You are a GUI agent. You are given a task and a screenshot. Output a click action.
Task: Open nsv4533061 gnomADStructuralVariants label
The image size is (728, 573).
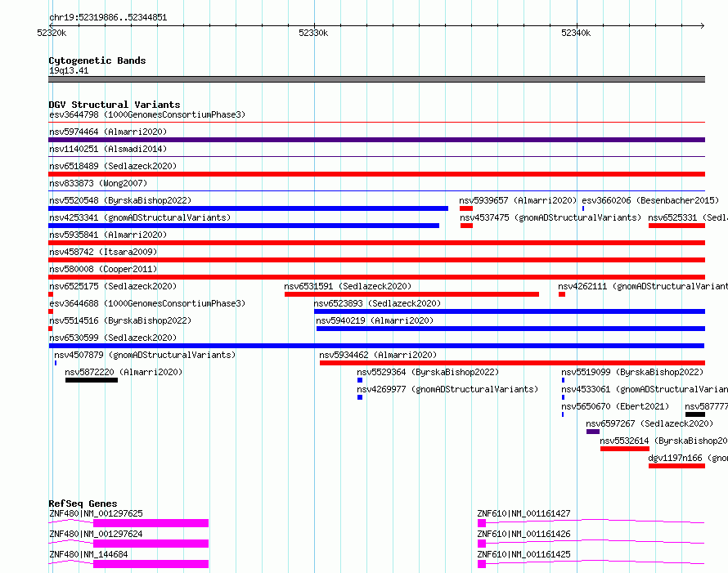(645, 389)
